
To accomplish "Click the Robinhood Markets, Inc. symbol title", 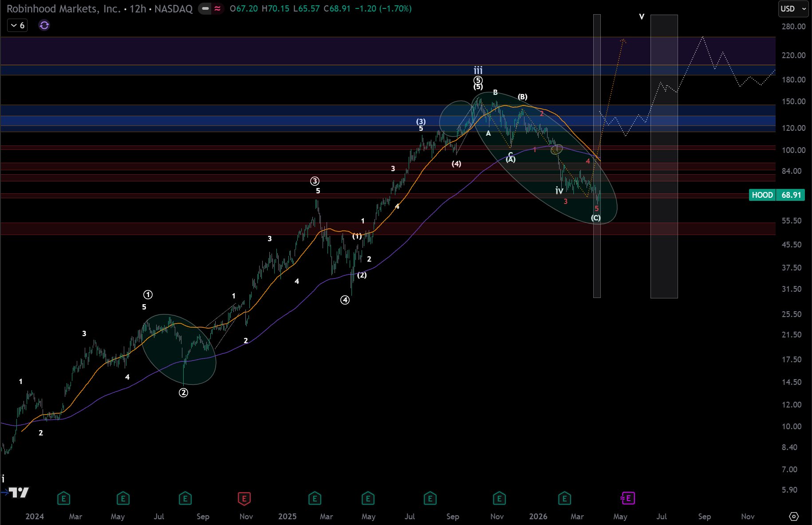I will 63,8.
